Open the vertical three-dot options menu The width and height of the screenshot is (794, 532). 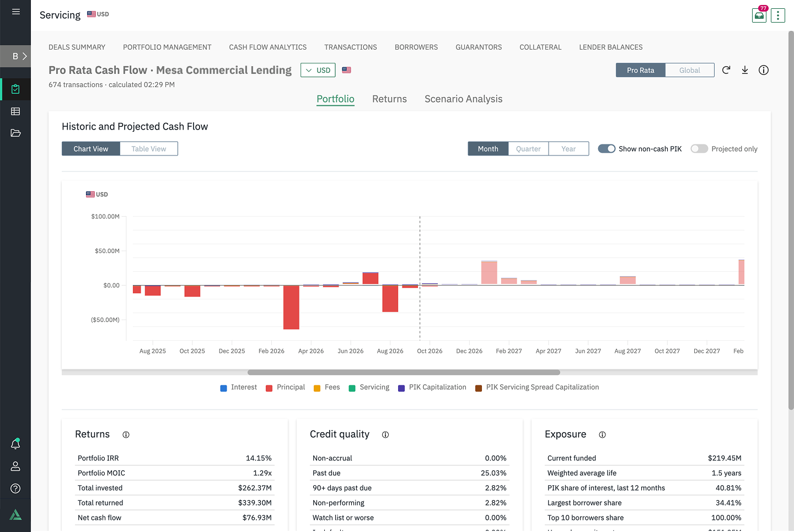point(778,15)
